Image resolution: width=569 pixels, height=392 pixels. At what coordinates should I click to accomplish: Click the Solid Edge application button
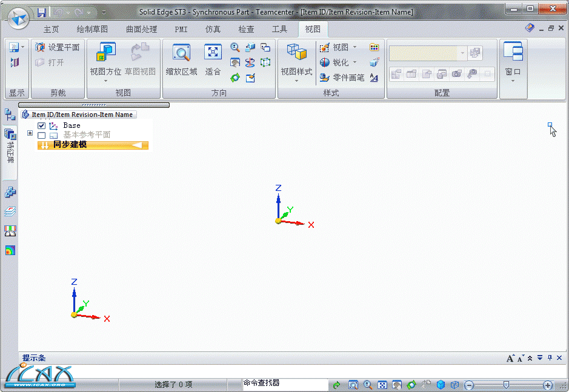pyautogui.click(x=19, y=18)
